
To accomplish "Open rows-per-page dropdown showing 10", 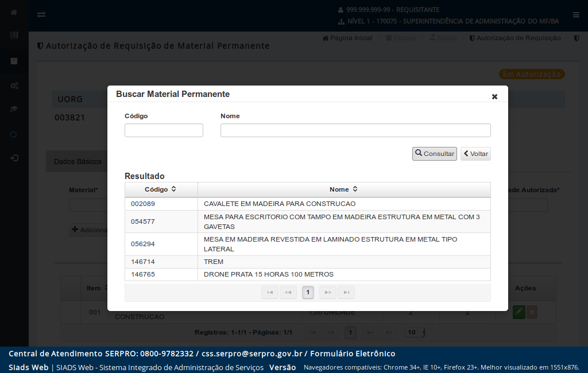I will point(415,332).
